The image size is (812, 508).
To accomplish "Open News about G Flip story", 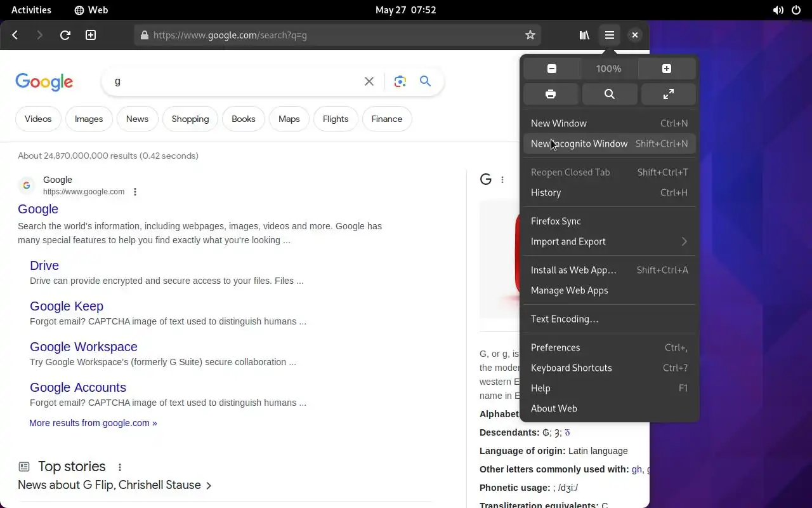I will [115, 485].
